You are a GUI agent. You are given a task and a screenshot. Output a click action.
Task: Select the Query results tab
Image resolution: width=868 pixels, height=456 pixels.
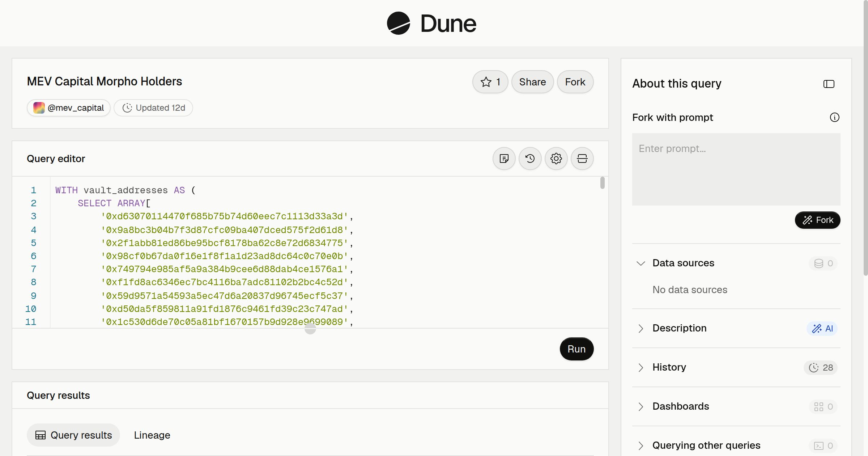pyautogui.click(x=73, y=435)
